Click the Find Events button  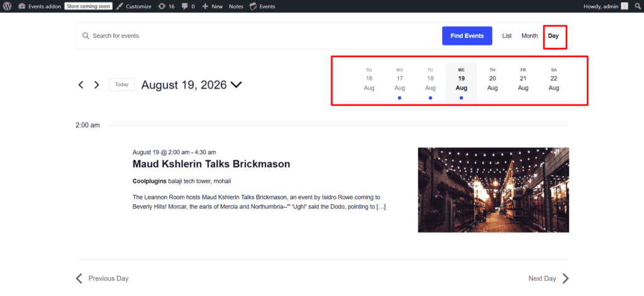467,36
